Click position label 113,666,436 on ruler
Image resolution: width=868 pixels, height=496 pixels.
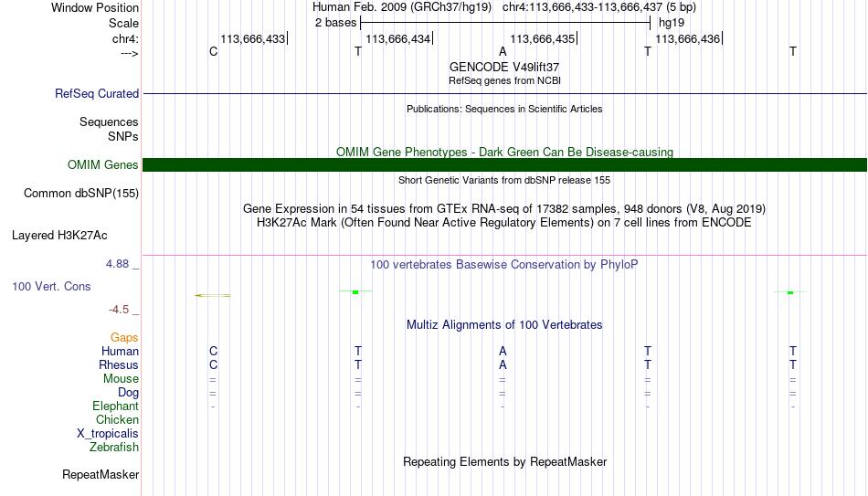(687, 38)
